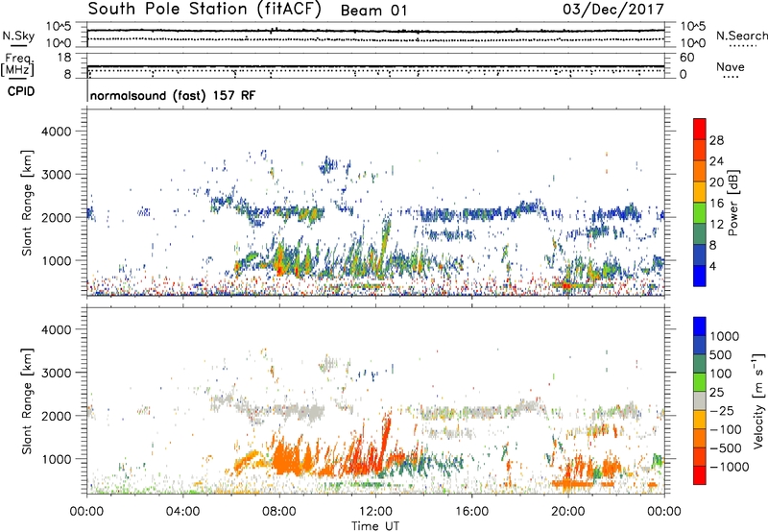The width and height of the screenshot is (768, 532).
Task: Click the 28 label on power colorbar
Action: click(x=716, y=140)
